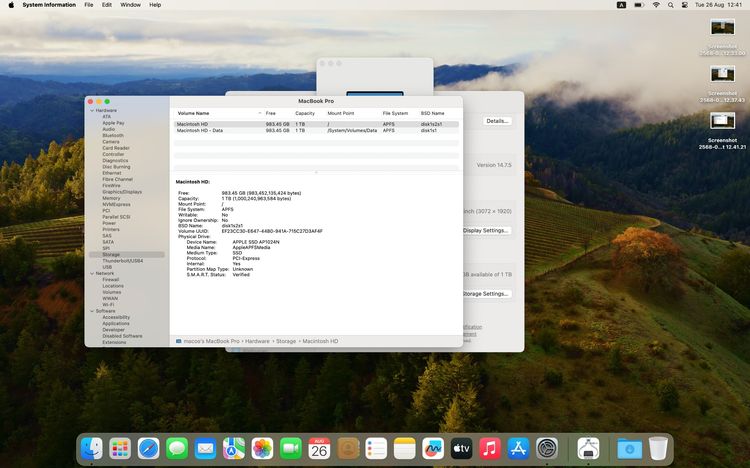This screenshot has width=750, height=468.
Task: Collapse the Hardware section in the sidebar
Action: [92, 111]
